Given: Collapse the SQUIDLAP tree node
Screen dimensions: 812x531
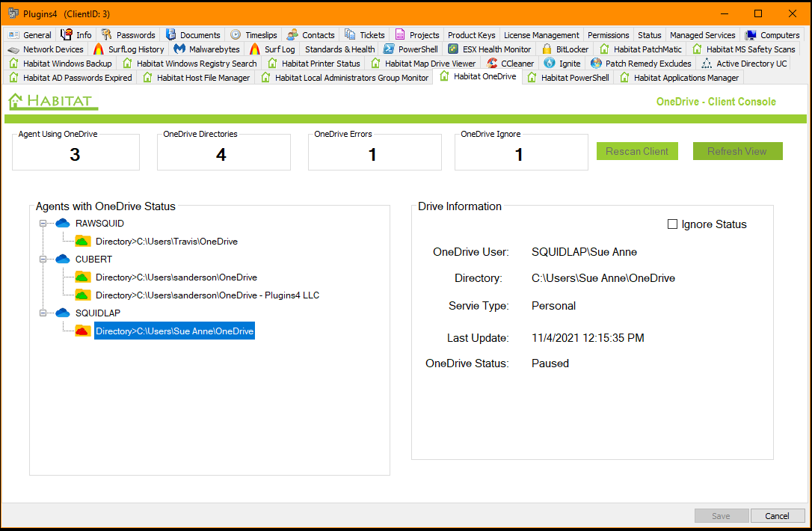Looking at the screenshot, I should (43, 313).
